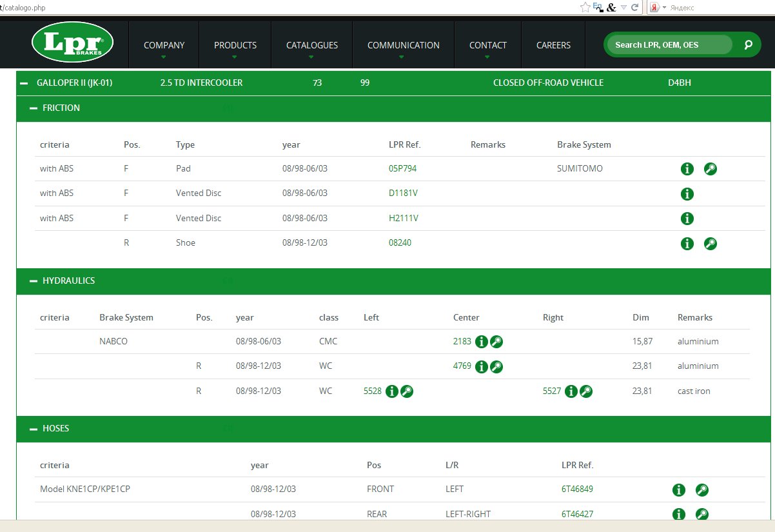Collapse the FRICTION section
775x532 pixels.
pyautogui.click(x=34, y=108)
